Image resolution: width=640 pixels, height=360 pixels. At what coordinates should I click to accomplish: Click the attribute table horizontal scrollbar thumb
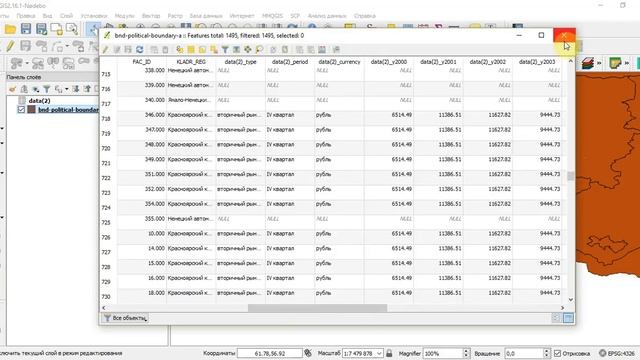pyautogui.click(x=318, y=308)
